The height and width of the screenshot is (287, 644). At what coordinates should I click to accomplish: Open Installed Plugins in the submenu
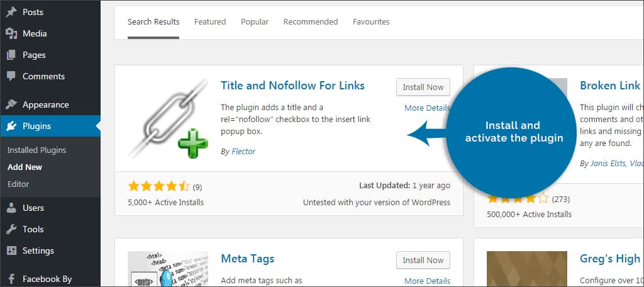36,150
